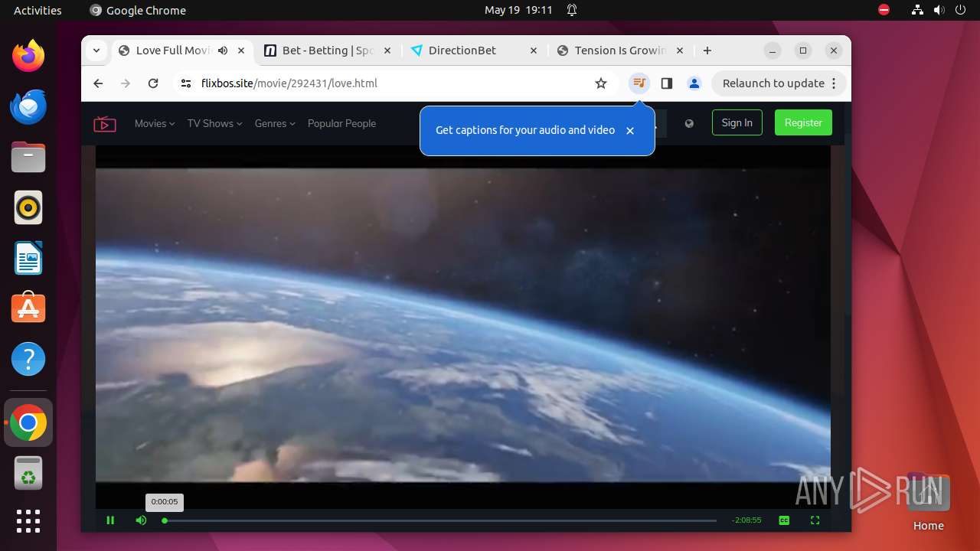The width and height of the screenshot is (980, 551).
Task: View site information icon in address bar
Action: coord(186,83)
